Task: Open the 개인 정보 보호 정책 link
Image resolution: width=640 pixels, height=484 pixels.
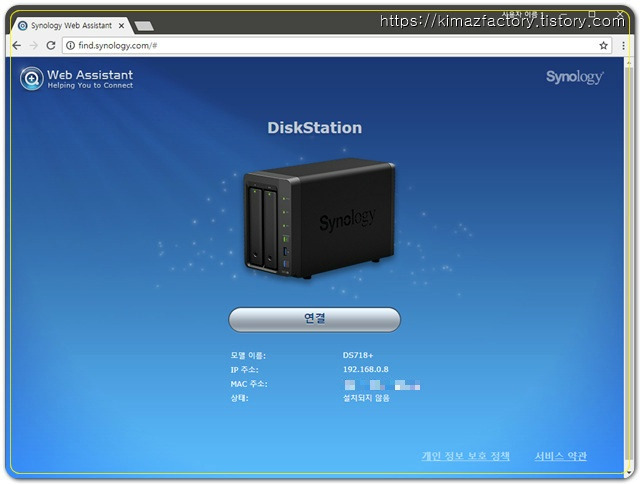Action: [466, 456]
